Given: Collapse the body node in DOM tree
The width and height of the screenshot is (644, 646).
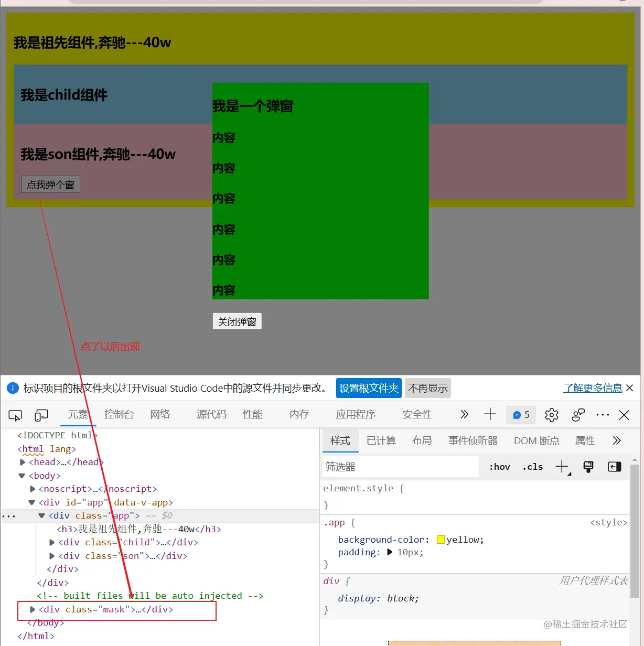Looking at the screenshot, I should (x=22, y=476).
